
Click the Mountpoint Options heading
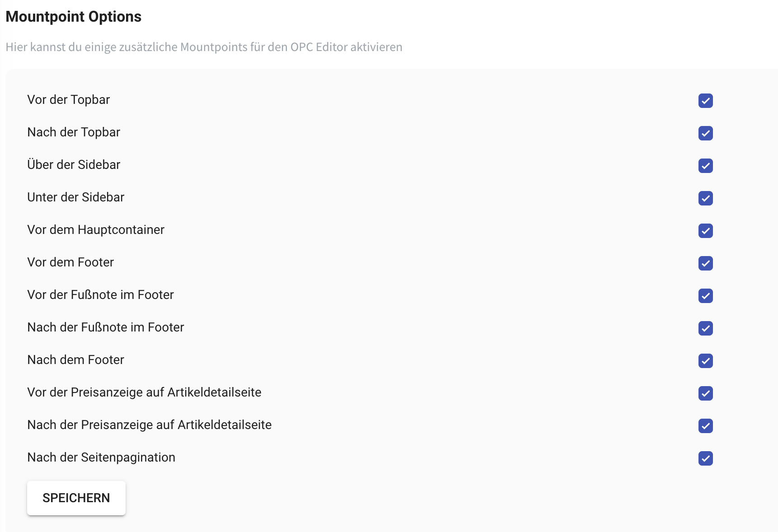click(74, 17)
